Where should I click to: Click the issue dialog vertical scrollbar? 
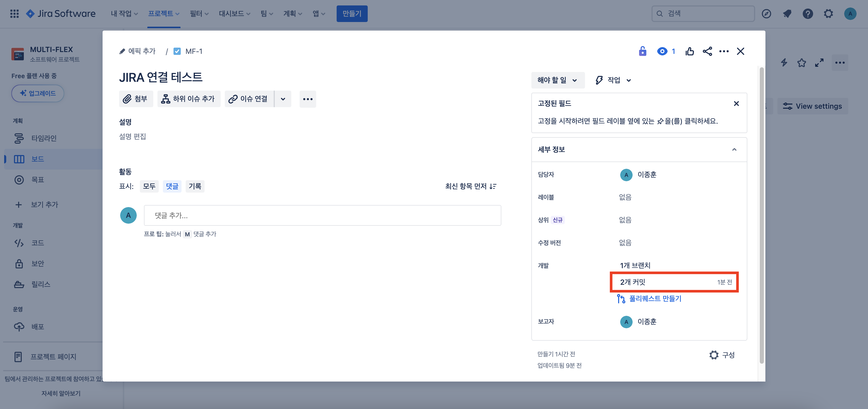[x=762, y=216]
